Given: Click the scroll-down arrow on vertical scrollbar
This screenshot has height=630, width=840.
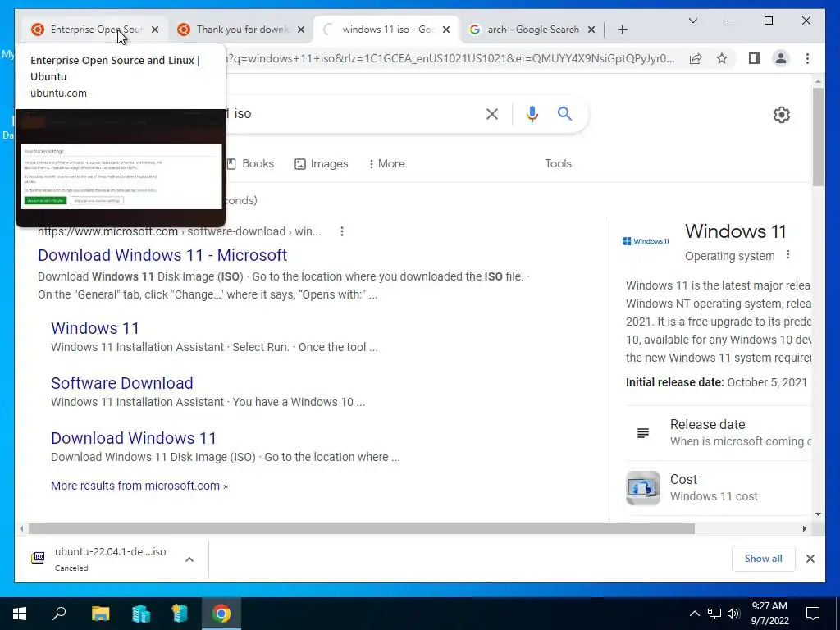Looking at the screenshot, I should (818, 514).
